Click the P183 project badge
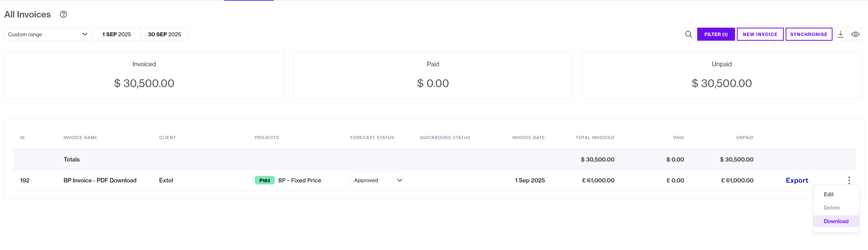This screenshot has height=250, width=868. point(264,181)
